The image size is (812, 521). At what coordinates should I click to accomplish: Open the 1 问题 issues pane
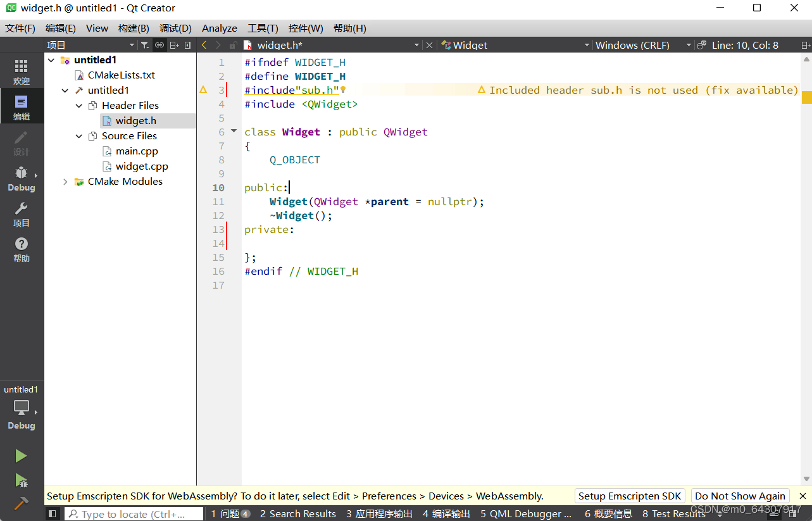(x=230, y=514)
